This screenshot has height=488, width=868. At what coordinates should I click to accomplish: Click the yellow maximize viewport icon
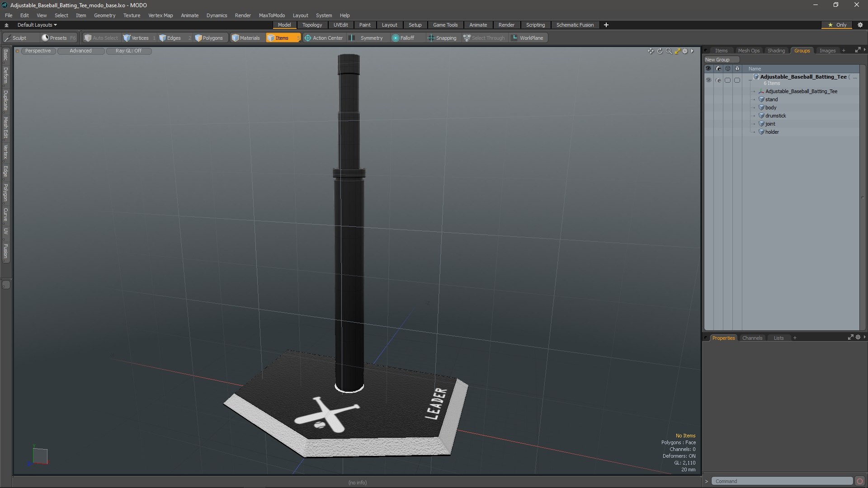(677, 51)
